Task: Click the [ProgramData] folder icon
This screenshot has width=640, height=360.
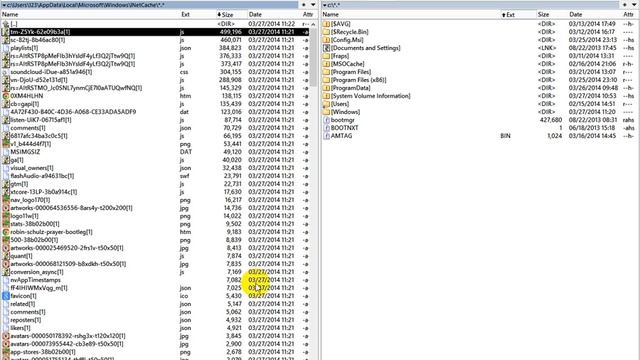Action: click(x=326, y=88)
